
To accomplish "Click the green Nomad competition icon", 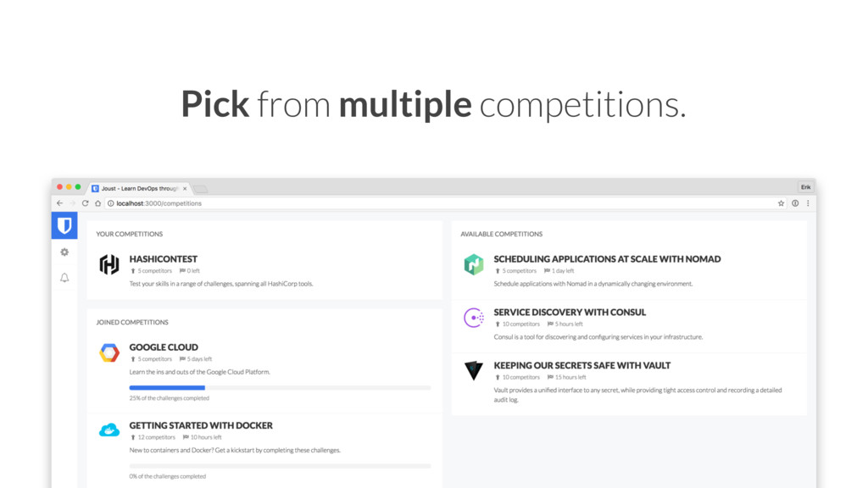I will click(474, 264).
